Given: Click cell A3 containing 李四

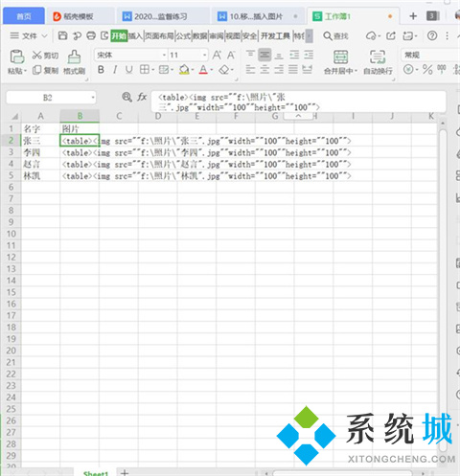Looking at the screenshot, I should pyautogui.click(x=40, y=152).
